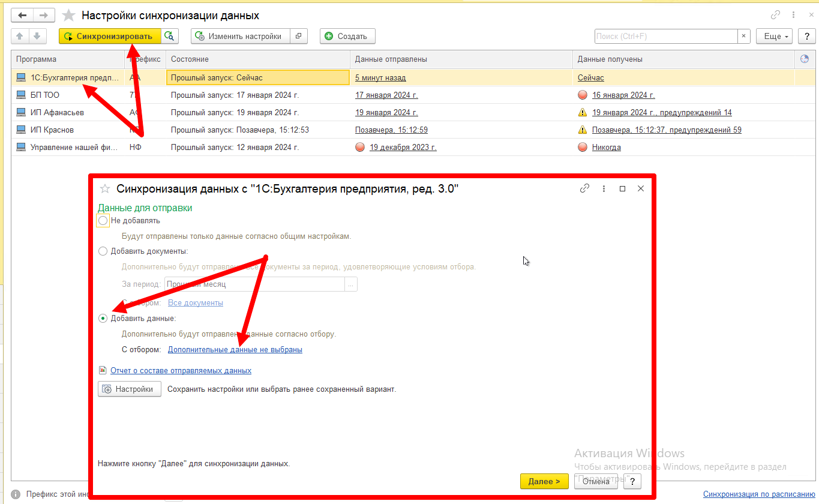Click the Изменить настройки button

241,36
